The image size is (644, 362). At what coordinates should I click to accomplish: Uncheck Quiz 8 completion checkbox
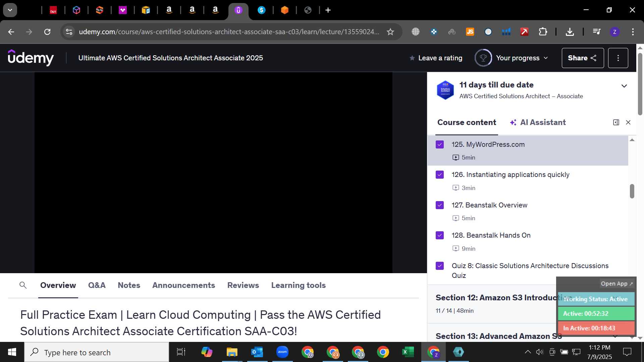pos(440,266)
